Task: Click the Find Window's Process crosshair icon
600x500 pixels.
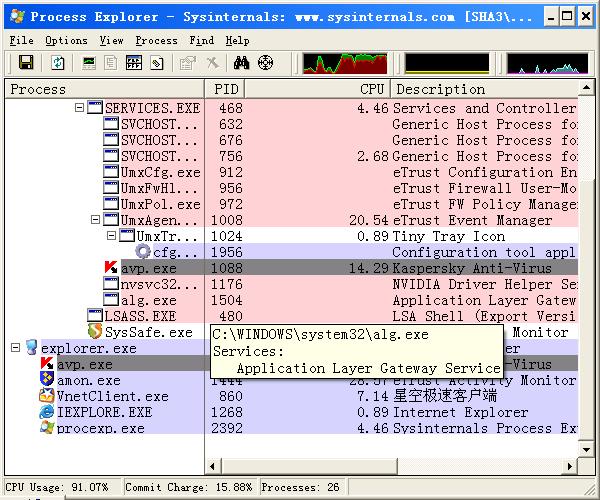Action: tap(266, 63)
